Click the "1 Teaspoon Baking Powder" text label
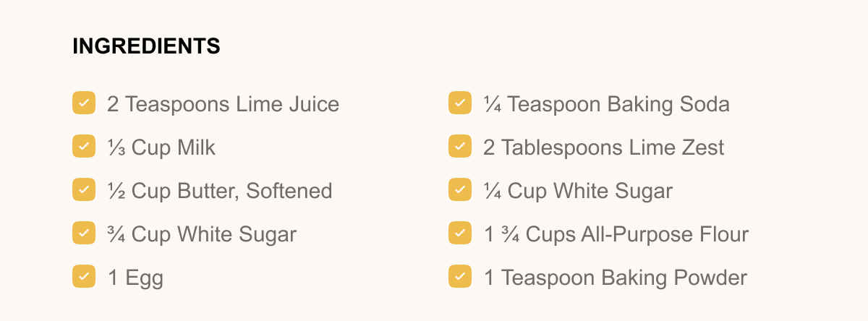The width and height of the screenshot is (868, 321). pyautogui.click(x=615, y=278)
